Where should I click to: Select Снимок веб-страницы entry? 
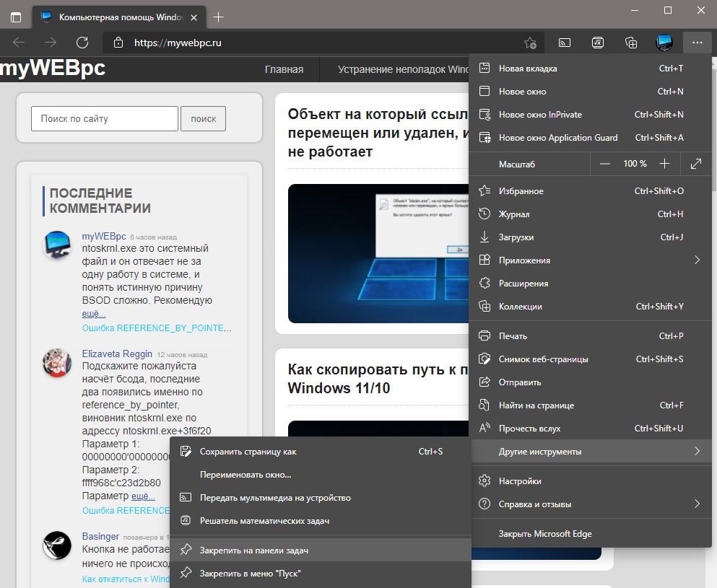click(x=591, y=359)
